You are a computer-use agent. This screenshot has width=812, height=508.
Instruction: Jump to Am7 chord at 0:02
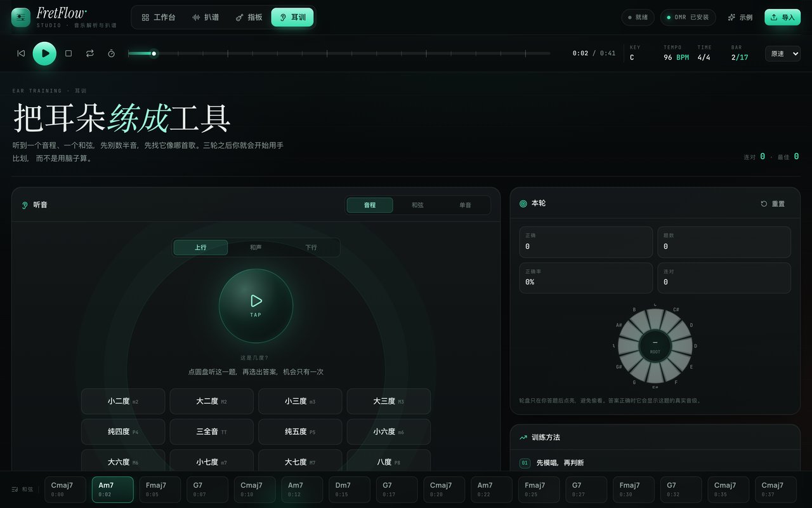click(113, 490)
